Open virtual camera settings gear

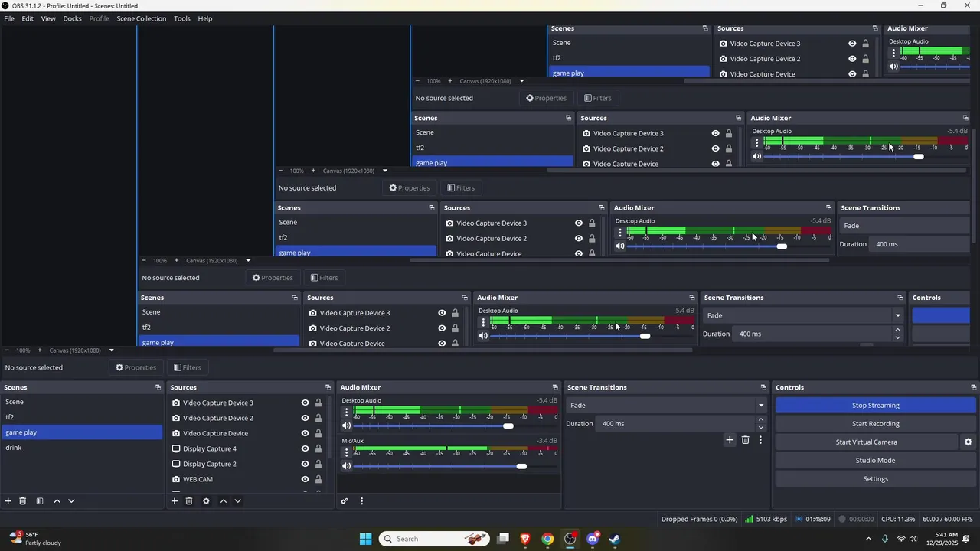pos(968,442)
